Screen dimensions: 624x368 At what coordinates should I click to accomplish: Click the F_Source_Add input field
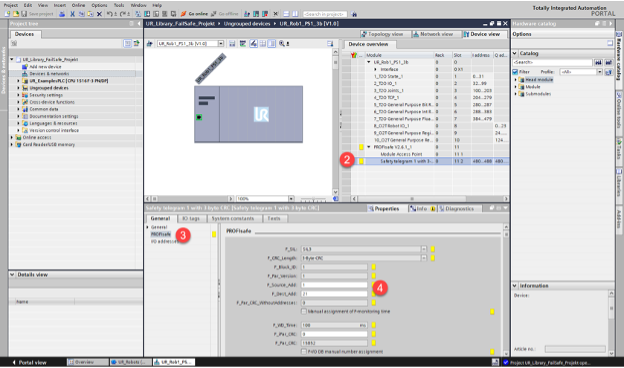pos(334,285)
